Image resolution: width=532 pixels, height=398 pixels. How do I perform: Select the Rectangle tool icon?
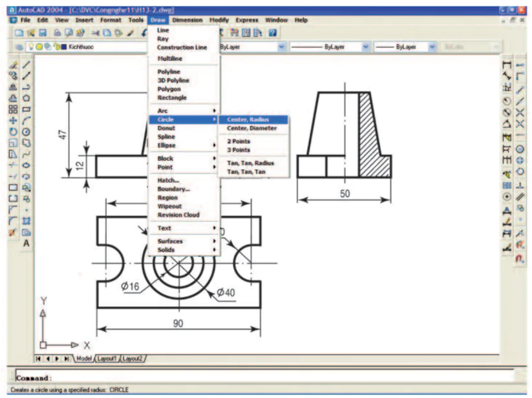point(26,109)
